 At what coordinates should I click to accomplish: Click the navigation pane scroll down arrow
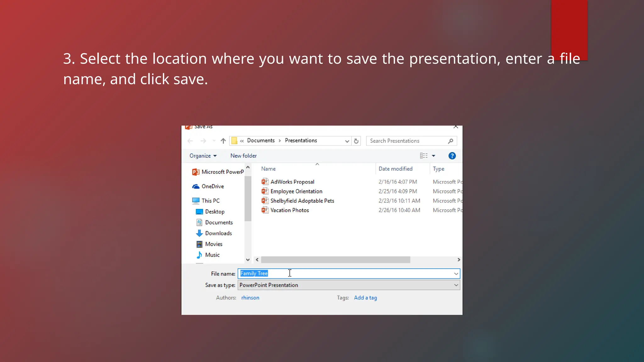[248, 260]
